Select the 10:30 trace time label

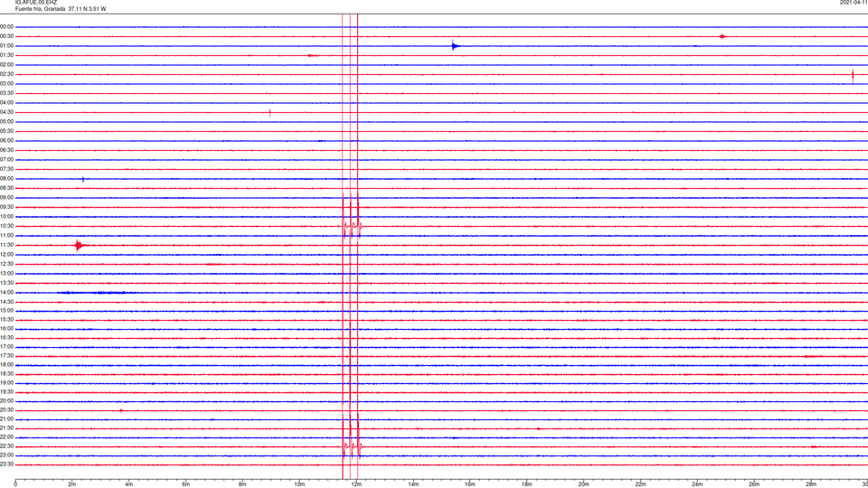(x=7, y=226)
